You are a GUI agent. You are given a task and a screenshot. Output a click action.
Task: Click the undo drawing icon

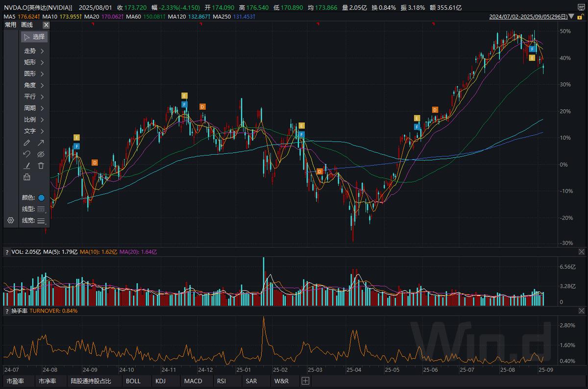27,154
